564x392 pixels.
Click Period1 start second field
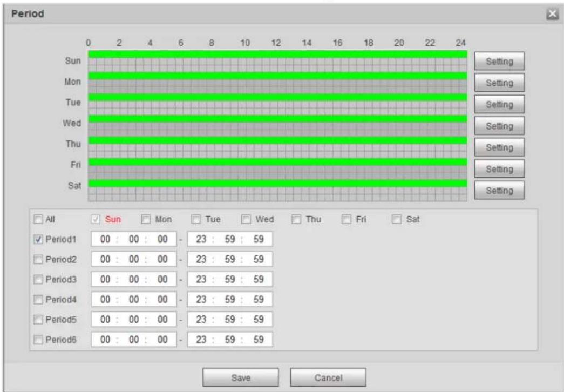(x=162, y=239)
